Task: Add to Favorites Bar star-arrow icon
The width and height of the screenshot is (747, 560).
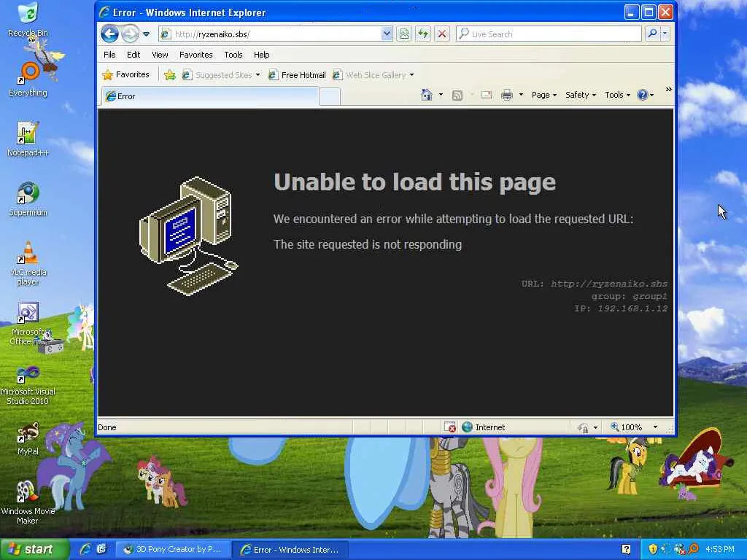Action: click(x=169, y=75)
